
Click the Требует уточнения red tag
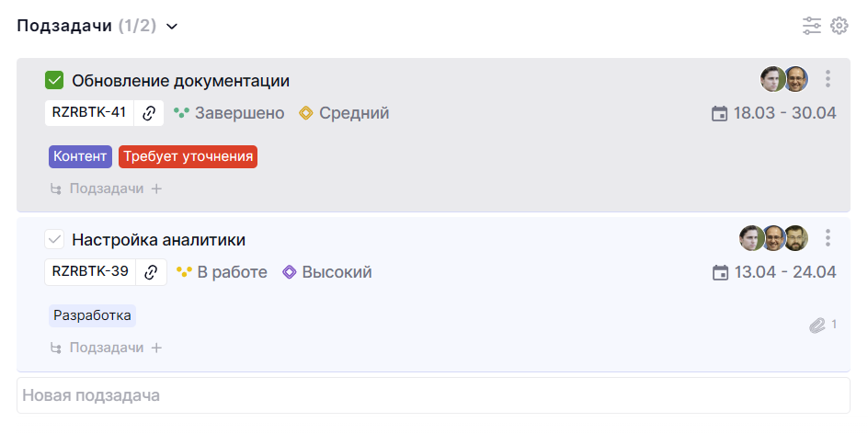click(x=188, y=156)
